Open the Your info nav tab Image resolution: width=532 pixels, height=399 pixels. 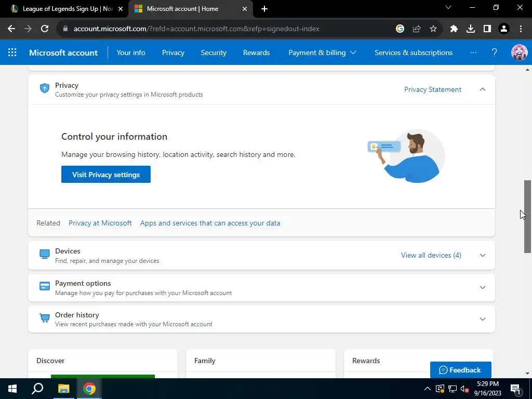click(131, 52)
